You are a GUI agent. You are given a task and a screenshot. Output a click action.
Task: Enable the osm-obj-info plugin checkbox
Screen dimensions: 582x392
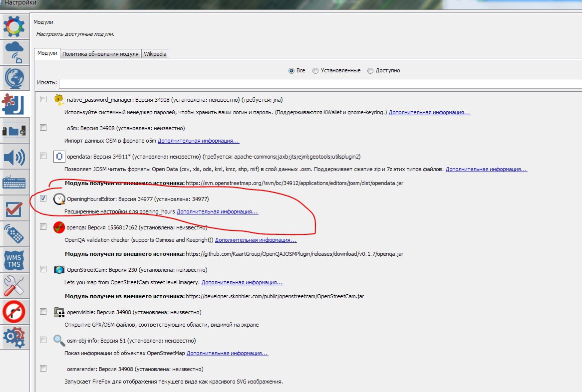coord(43,340)
